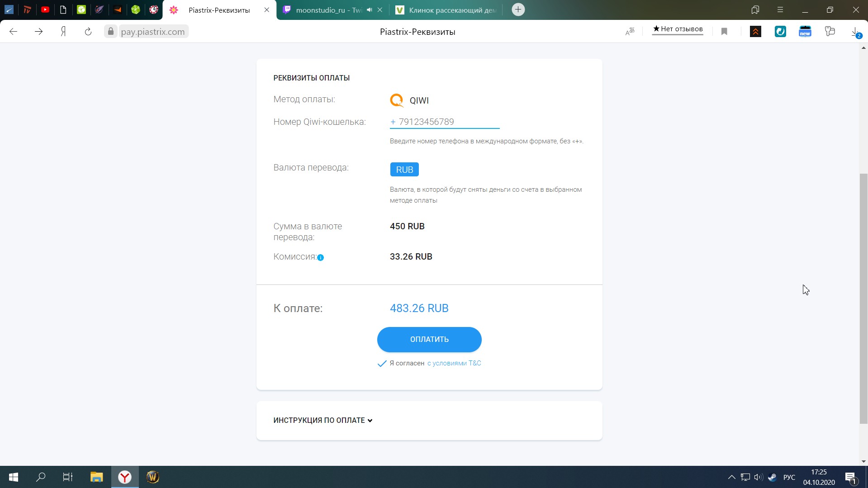Open File Explorer from the taskbar

coord(96,477)
